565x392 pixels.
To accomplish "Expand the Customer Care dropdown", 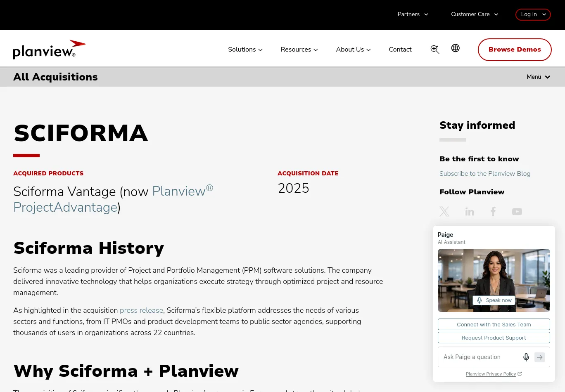I will [x=475, y=14].
